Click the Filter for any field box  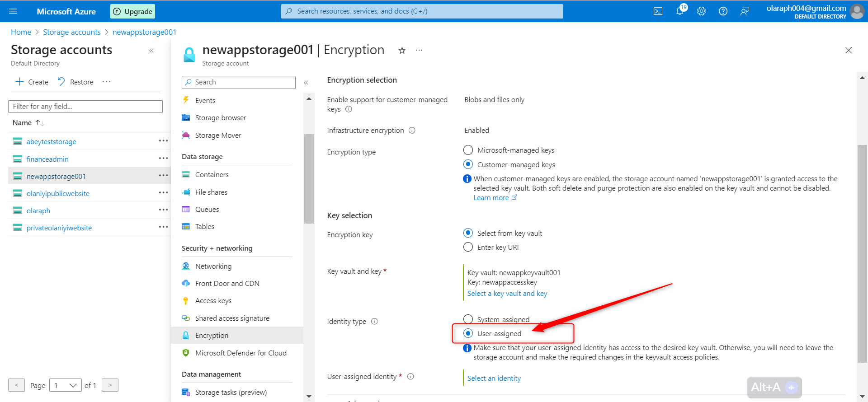click(x=85, y=107)
